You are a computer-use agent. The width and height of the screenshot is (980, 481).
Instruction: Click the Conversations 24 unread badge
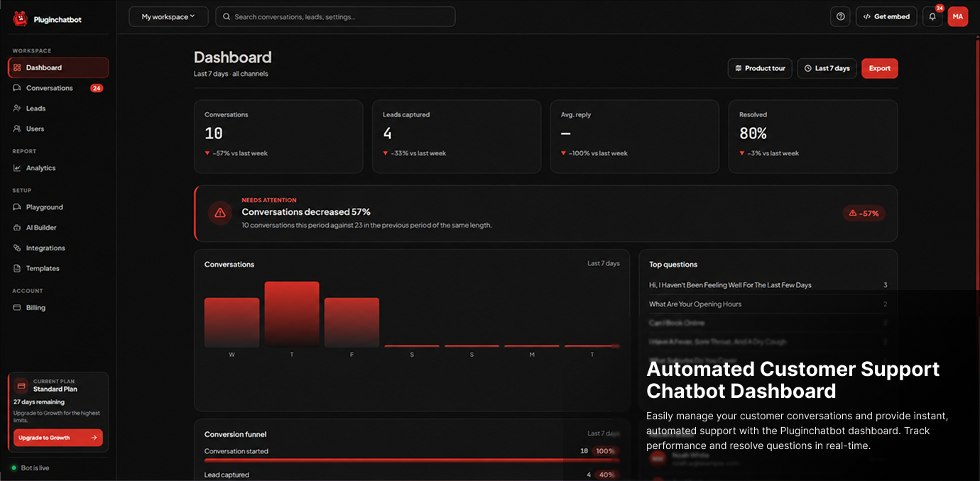97,88
